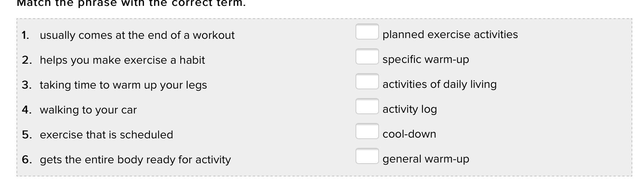This screenshot has width=644, height=183.
Task: Select 'gets the entire body ready for activity'
Action: 135,160
